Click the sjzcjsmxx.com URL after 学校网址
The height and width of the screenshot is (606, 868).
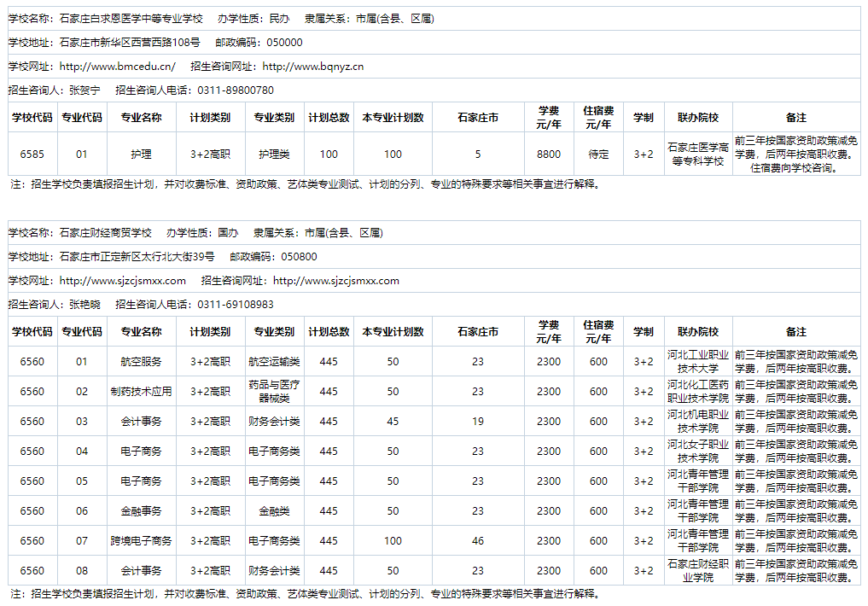point(122,281)
